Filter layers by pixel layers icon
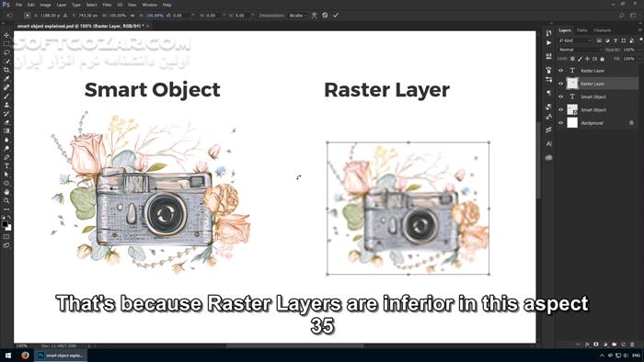This screenshot has width=644, height=362. click(600, 40)
